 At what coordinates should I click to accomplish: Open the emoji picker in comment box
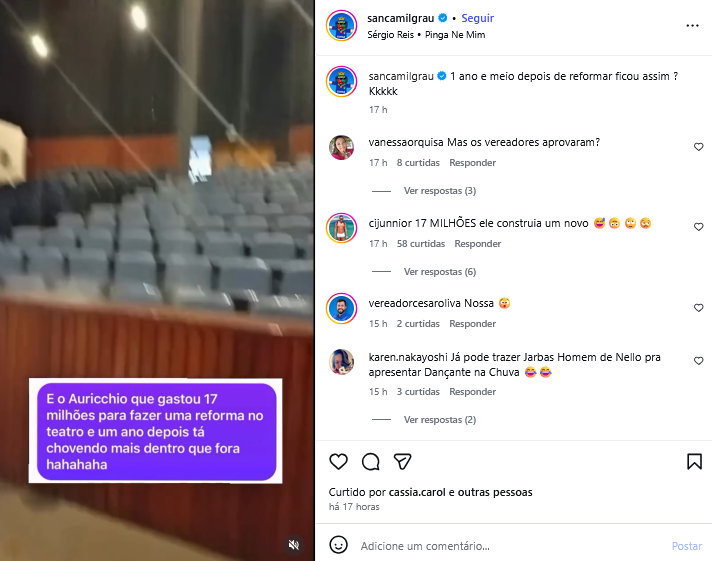tap(338, 545)
